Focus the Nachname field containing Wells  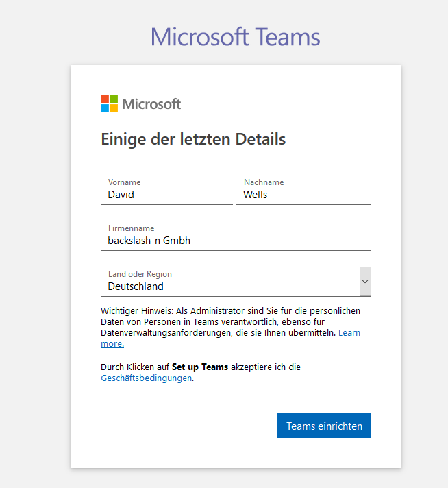303,195
